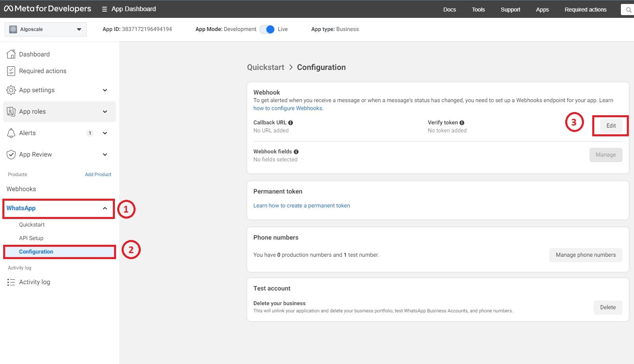
Task: Click the 'No fields selected' text
Action: coord(275,160)
